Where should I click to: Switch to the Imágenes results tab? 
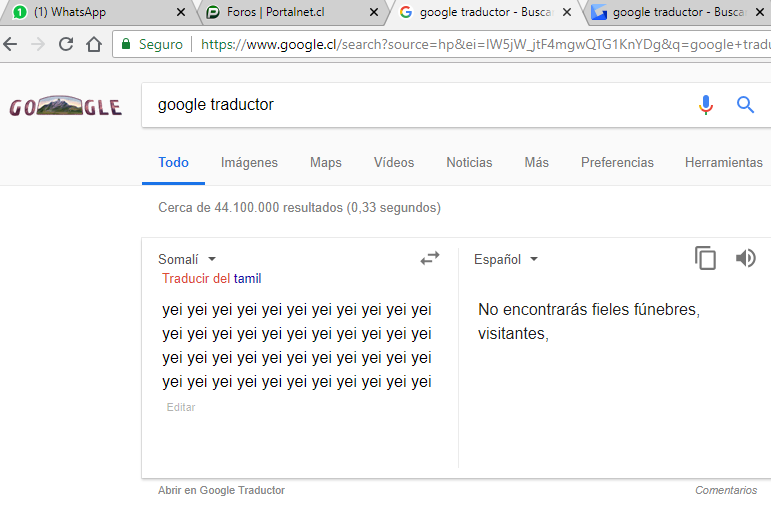coord(249,162)
